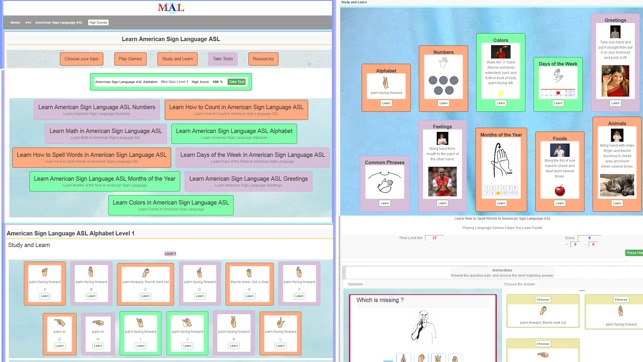Viewport: 643px width, 362px height.
Task: Click the MAL logo at the top
Action: (x=171, y=7)
